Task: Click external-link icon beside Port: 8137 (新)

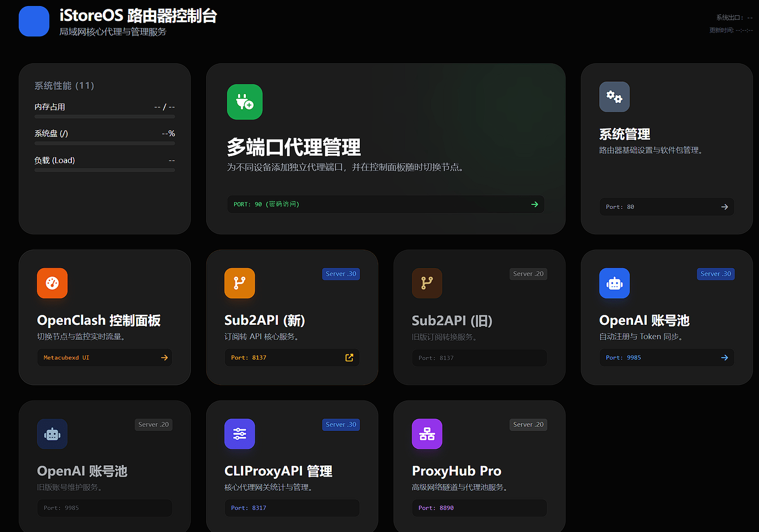Action: click(349, 357)
